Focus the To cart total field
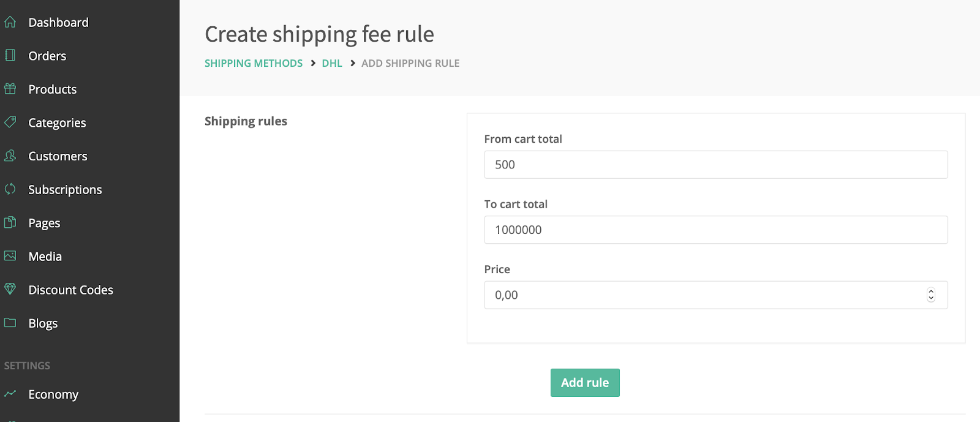The height and width of the screenshot is (422, 980). tap(716, 230)
